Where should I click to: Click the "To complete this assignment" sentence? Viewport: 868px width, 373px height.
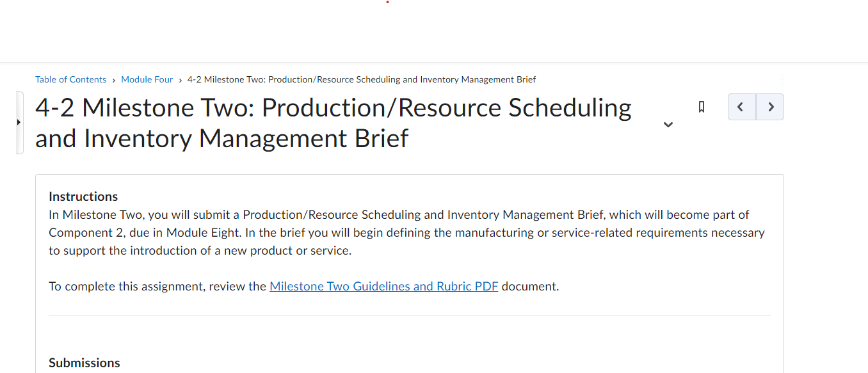pyautogui.click(x=304, y=286)
